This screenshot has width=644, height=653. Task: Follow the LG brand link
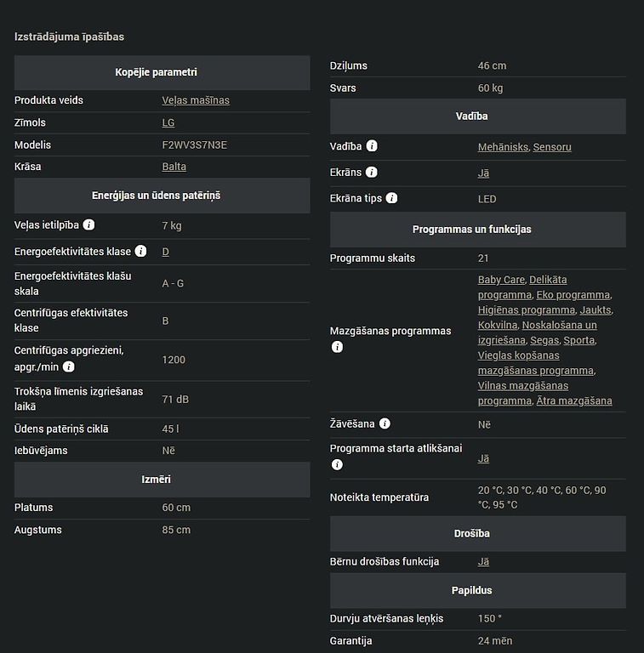(168, 122)
